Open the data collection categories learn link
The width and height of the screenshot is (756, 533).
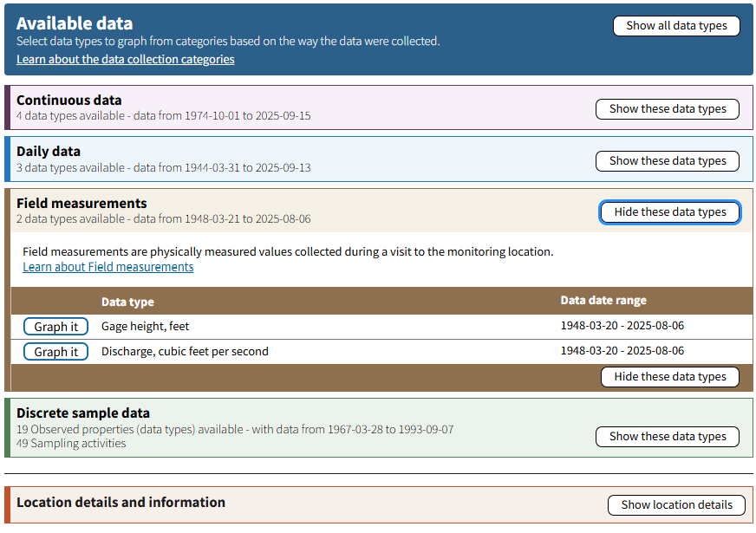125,59
